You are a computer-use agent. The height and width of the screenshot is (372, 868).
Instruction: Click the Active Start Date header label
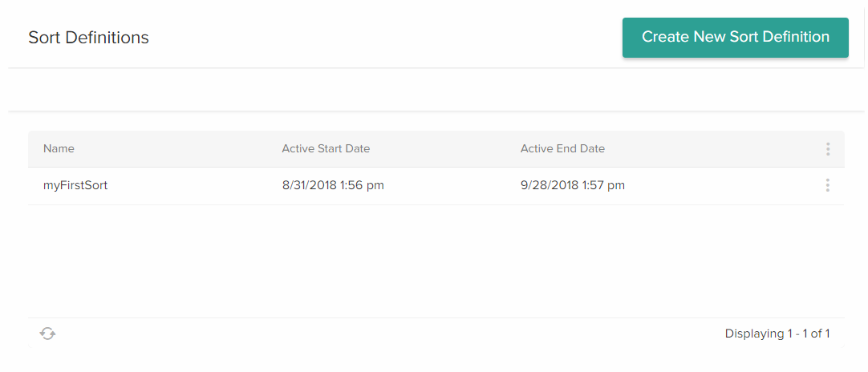(x=326, y=149)
